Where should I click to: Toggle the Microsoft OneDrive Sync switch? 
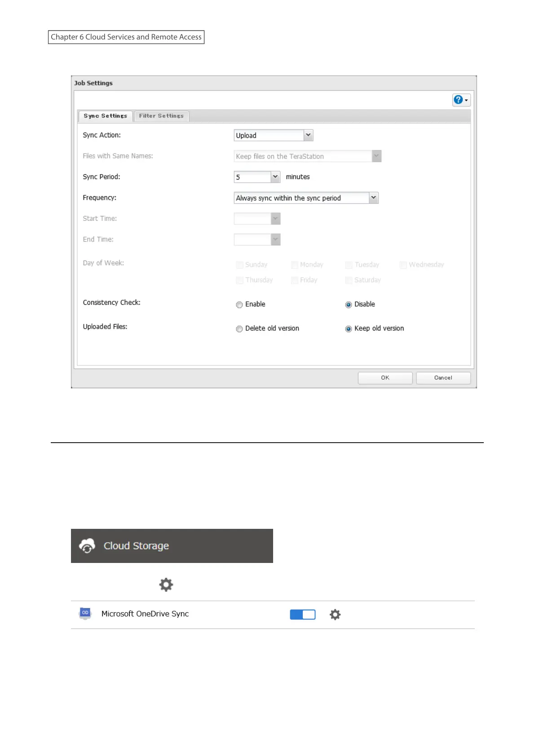pyautogui.click(x=303, y=615)
